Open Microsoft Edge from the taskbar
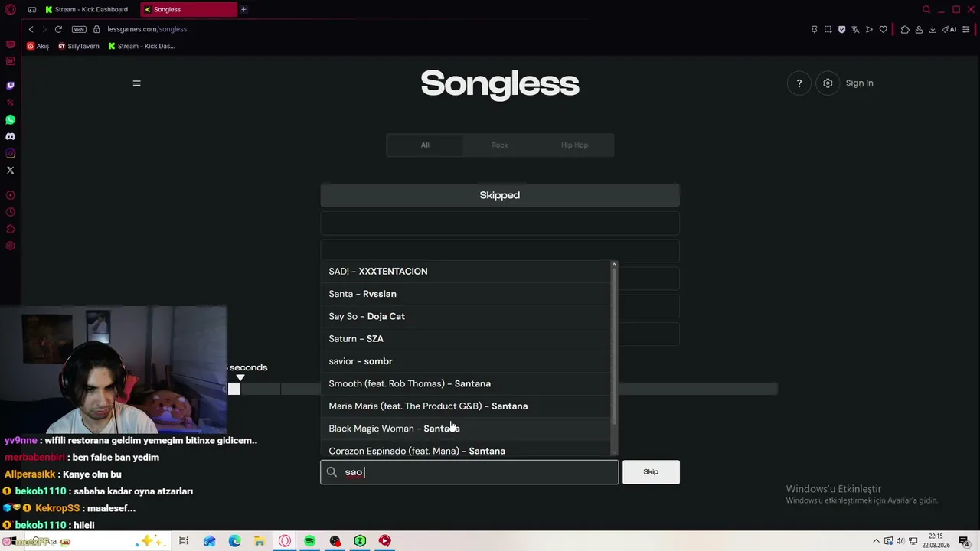The image size is (980, 551). (x=234, y=541)
